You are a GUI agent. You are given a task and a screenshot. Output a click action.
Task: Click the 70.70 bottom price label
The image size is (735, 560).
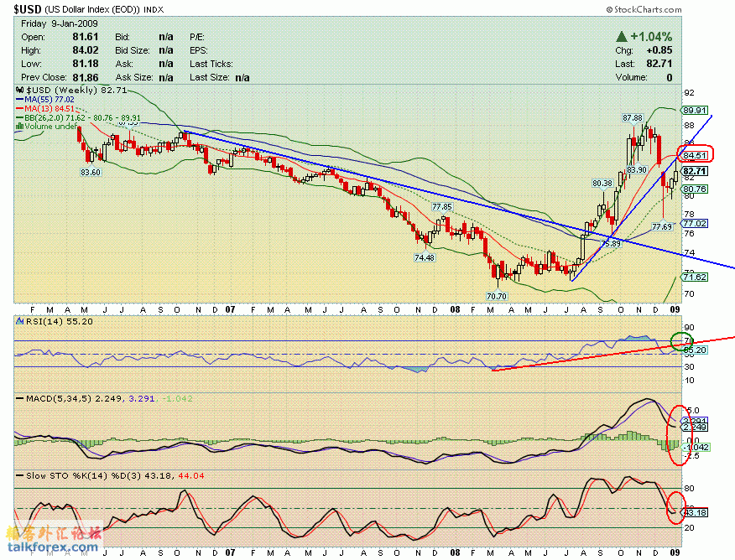coord(497,297)
